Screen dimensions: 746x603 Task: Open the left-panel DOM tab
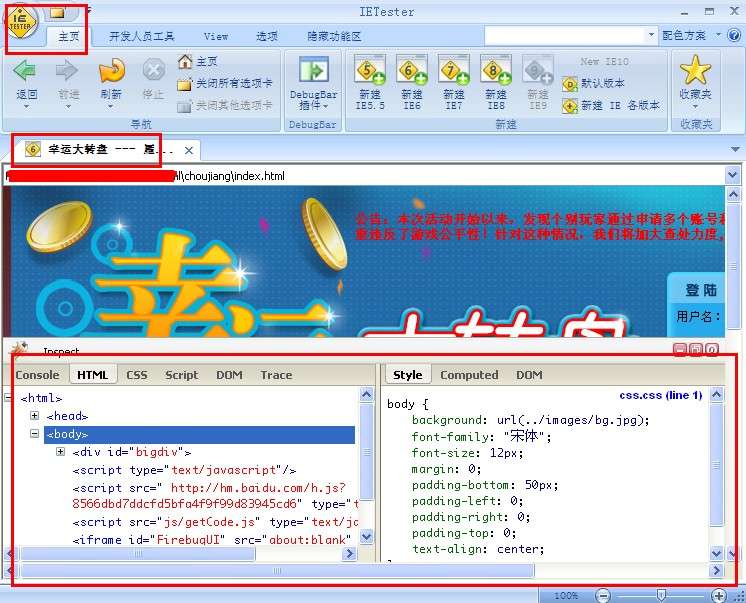[229, 375]
